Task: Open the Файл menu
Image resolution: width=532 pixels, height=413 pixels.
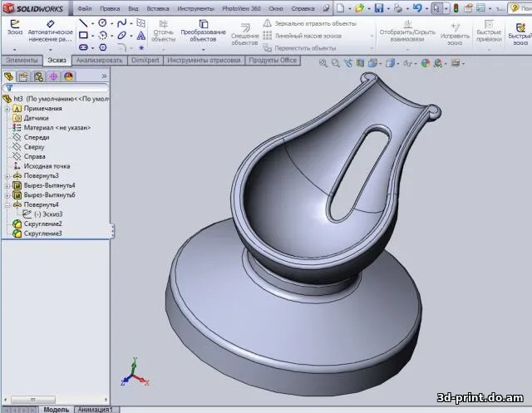Action: point(85,8)
